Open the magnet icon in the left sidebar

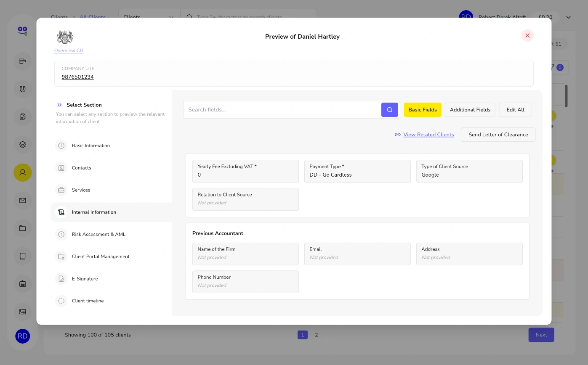[x=23, y=89]
